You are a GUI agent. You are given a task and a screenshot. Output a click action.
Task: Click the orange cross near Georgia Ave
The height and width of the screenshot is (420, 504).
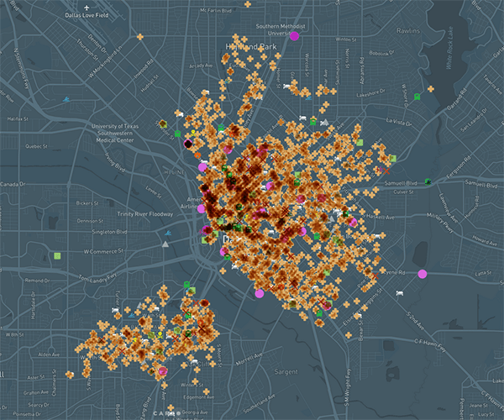(171, 407)
